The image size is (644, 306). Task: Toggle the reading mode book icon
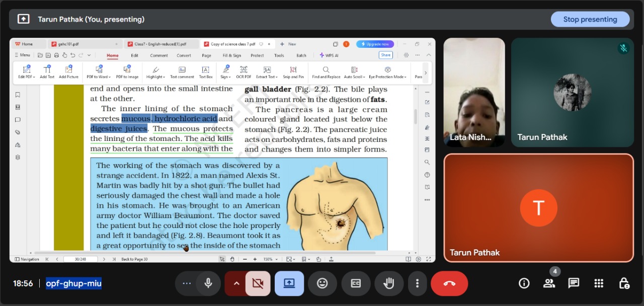pos(409,259)
